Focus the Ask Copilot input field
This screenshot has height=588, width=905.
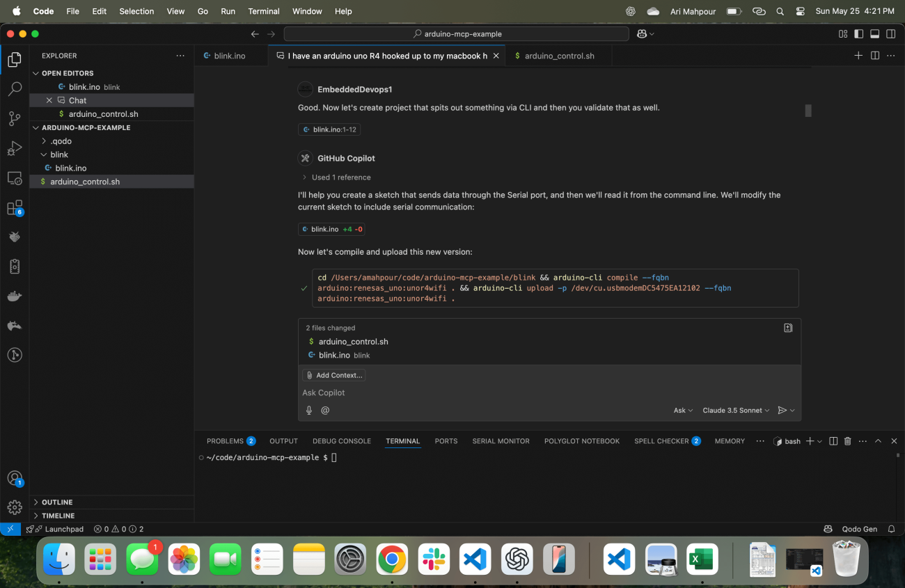point(549,393)
